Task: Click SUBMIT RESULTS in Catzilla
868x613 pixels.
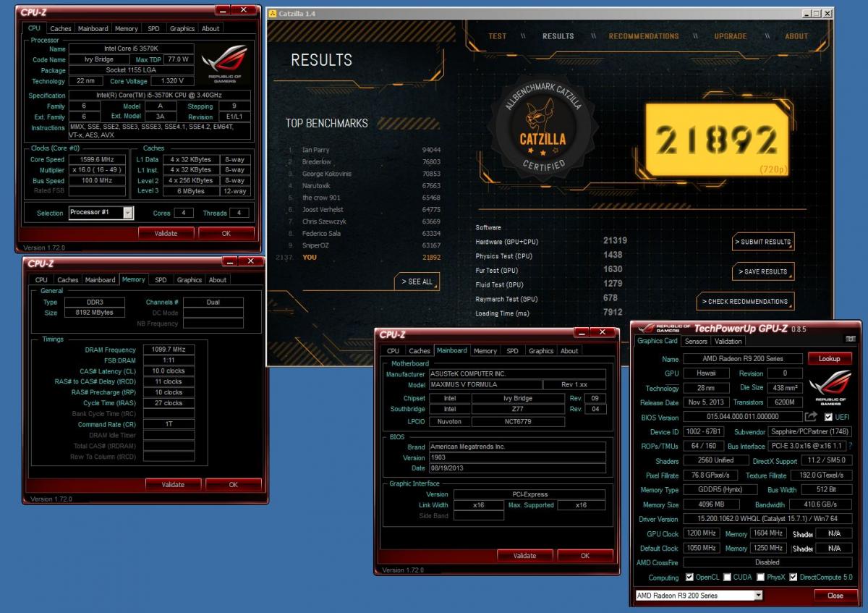Action: [763, 242]
